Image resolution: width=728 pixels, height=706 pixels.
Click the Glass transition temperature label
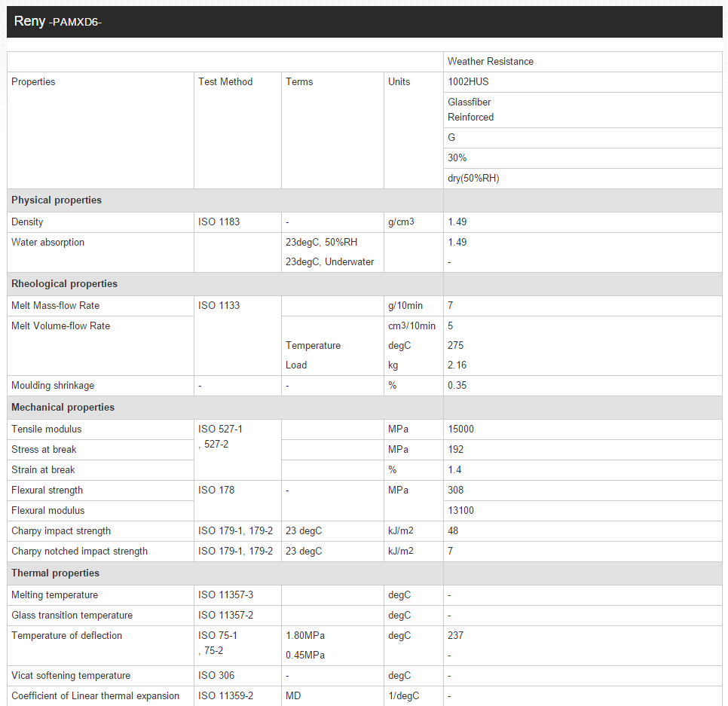click(72, 616)
